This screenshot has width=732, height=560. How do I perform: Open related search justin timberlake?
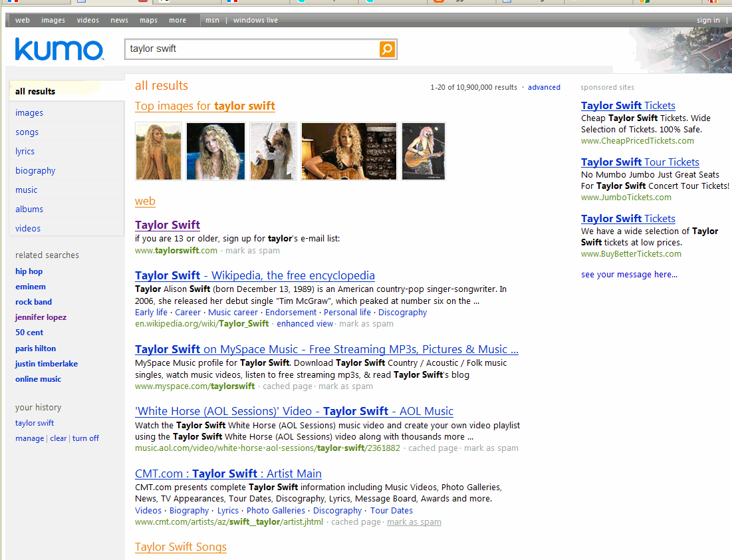click(x=47, y=364)
